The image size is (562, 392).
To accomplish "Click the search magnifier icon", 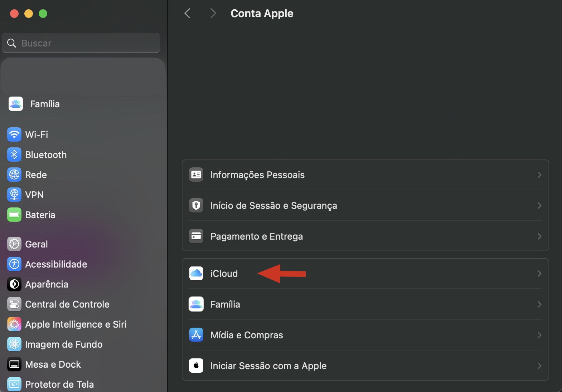I will [11, 43].
